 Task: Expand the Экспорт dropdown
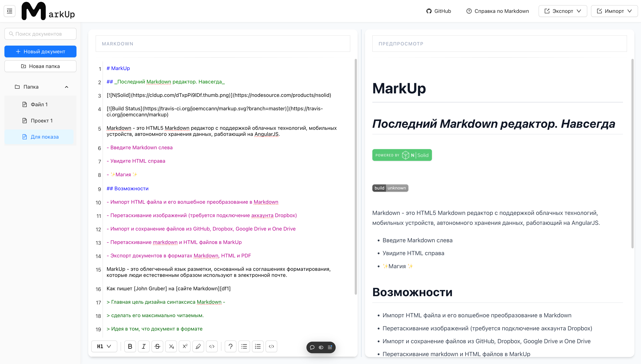(x=563, y=11)
